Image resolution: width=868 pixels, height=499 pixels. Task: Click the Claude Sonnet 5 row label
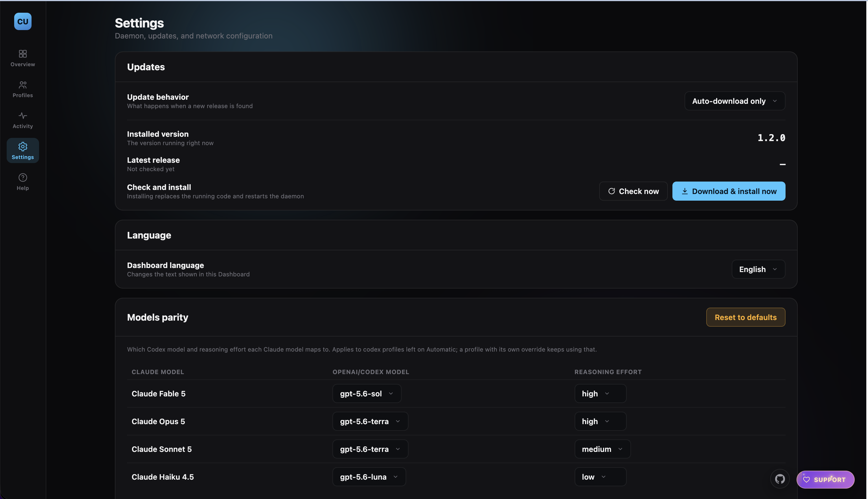[x=161, y=449]
